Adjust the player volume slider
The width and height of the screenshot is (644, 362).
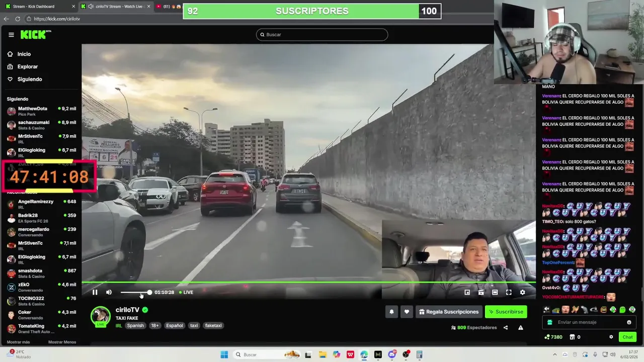pos(135,292)
